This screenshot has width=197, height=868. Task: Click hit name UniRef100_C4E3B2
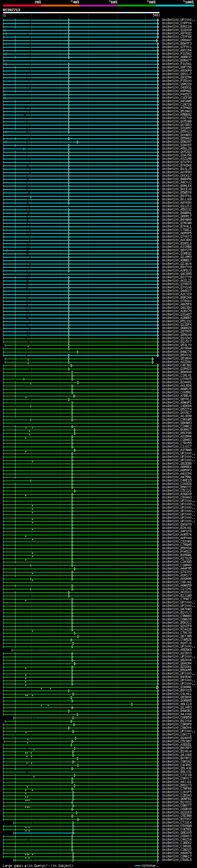pos(177,365)
